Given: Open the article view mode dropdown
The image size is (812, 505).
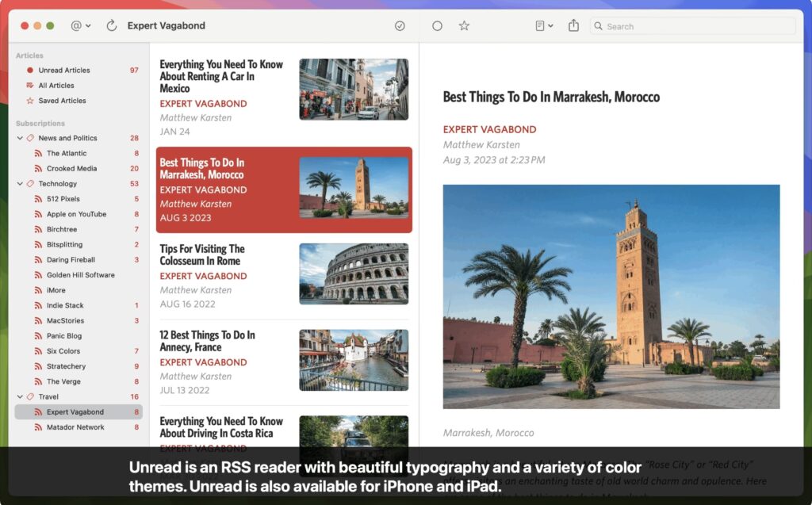Looking at the screenshot, I should [544, 25].
